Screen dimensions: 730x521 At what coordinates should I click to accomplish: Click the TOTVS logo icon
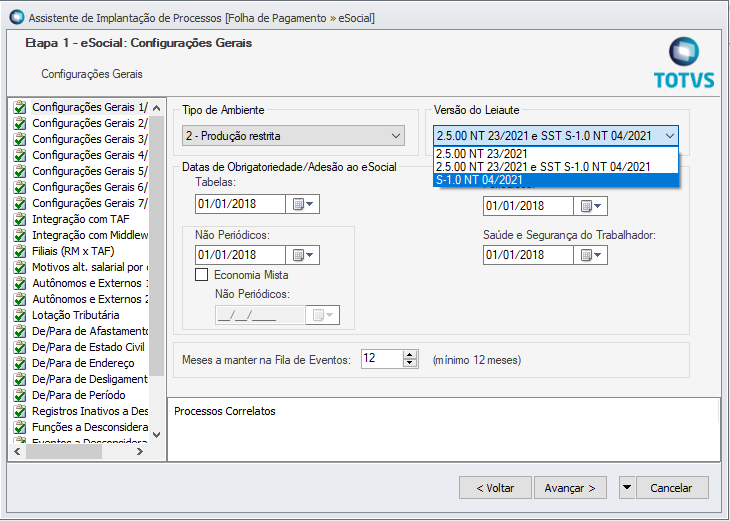click(684, 55)
